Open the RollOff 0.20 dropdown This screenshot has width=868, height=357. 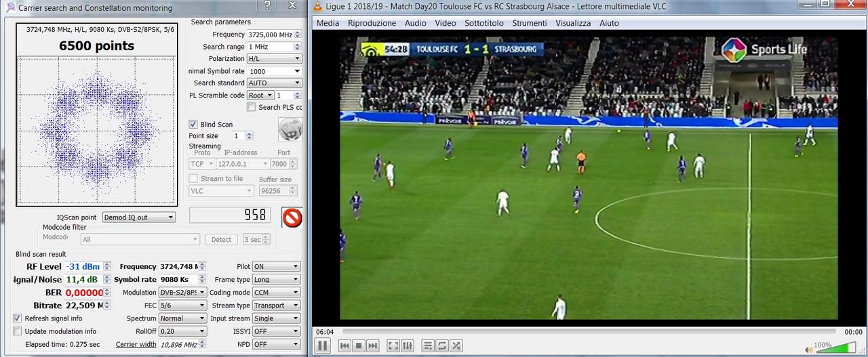tap(182, 331)
